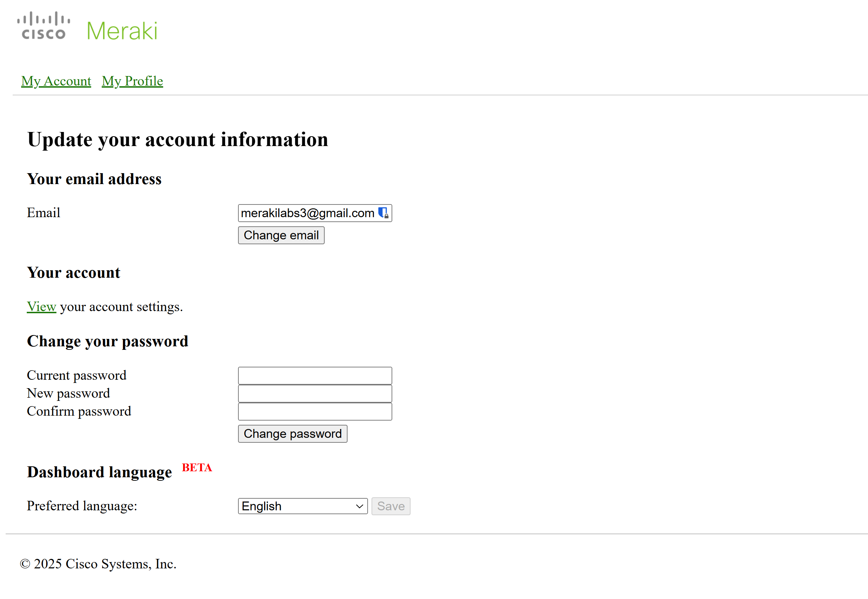Image resolution: width=868 pixels, height=599 pixels.
Task: Open the My Profile tab
Action: pos(132,81)
